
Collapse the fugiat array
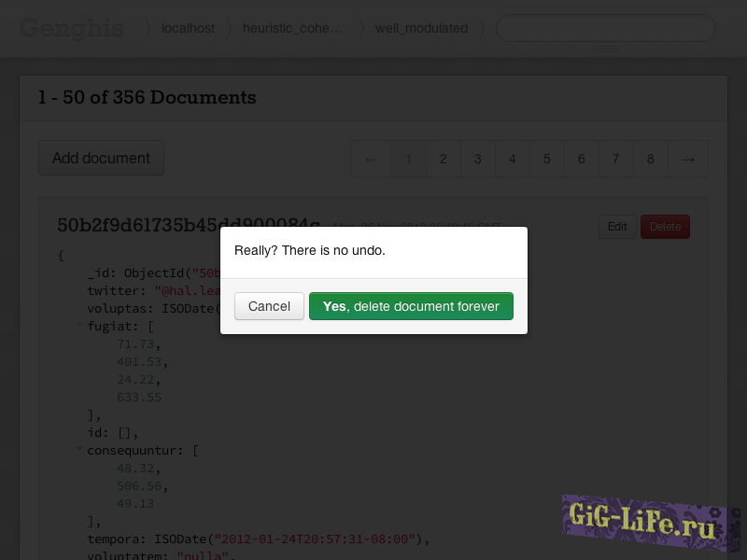(x=79, y=326)
